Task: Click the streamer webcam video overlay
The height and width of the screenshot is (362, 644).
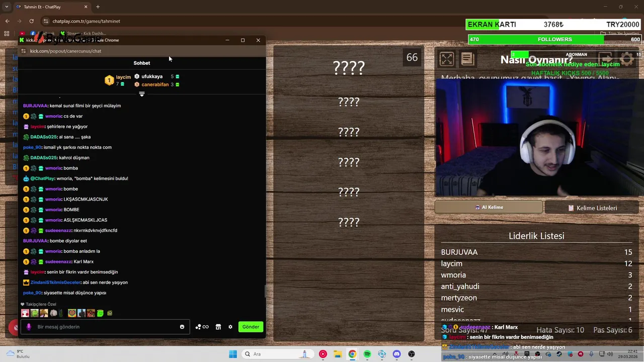Action: click(539, 137)
